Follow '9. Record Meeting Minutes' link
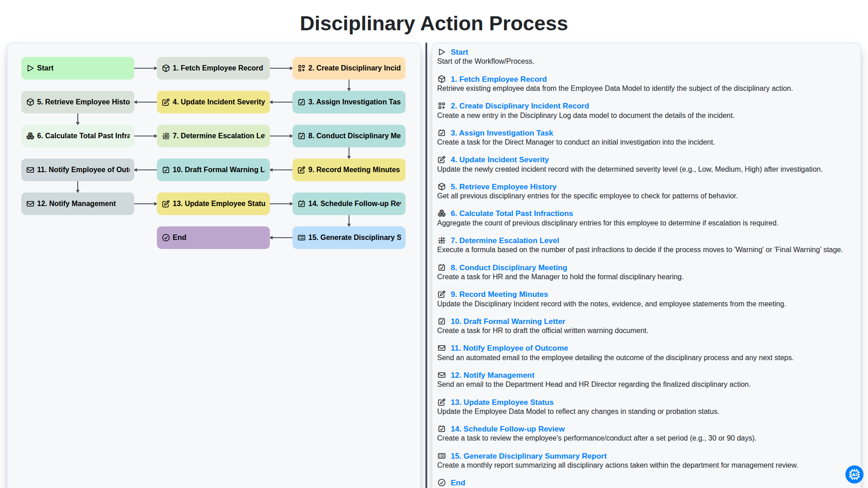Image resolution: width=868 pixels, height=488 pixels. (x=499, y=294)
